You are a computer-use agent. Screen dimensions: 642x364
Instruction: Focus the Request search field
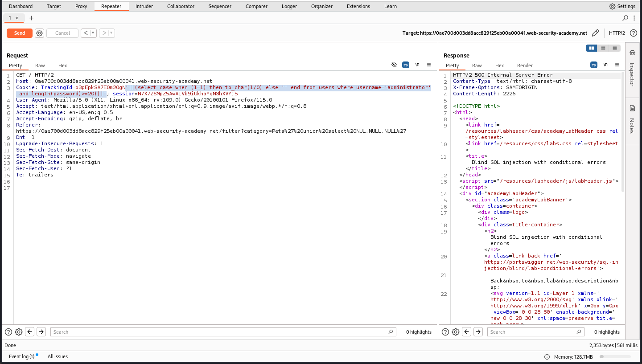(x=223, y=332)
